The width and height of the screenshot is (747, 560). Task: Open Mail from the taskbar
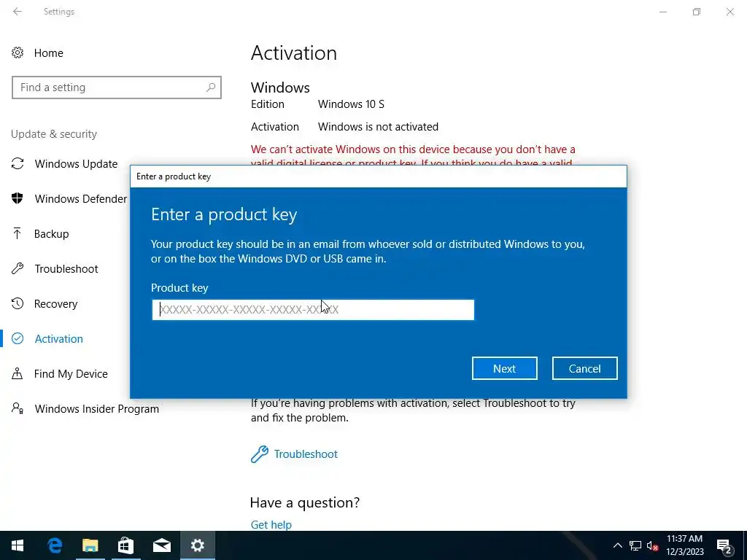click(x=161, y=545)
